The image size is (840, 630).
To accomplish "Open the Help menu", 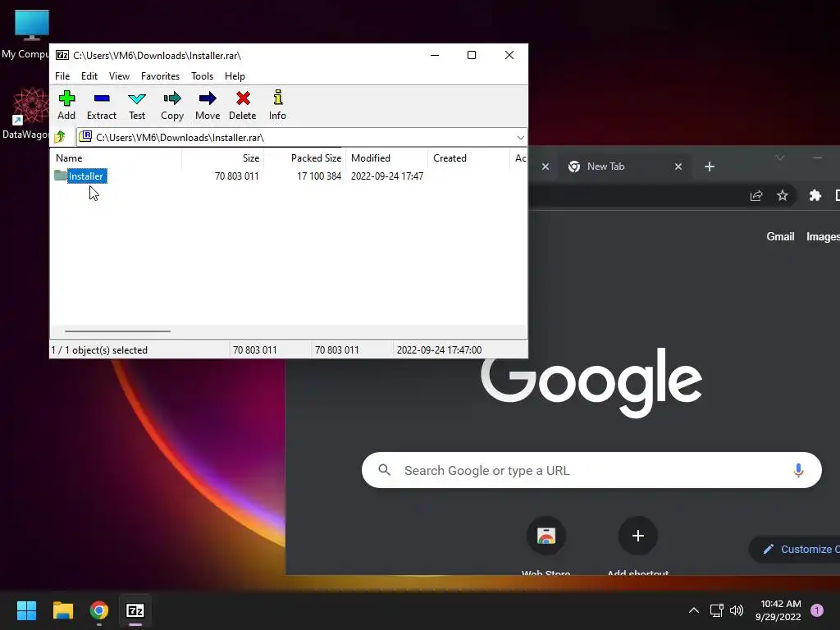I will point(235,76).
